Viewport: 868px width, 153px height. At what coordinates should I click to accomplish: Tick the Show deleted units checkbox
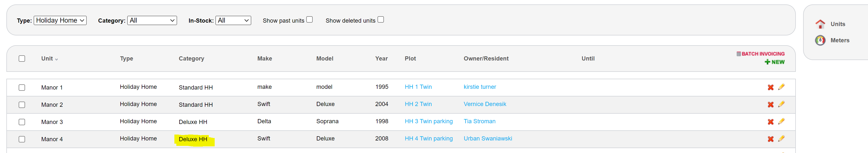pos(380,20)
